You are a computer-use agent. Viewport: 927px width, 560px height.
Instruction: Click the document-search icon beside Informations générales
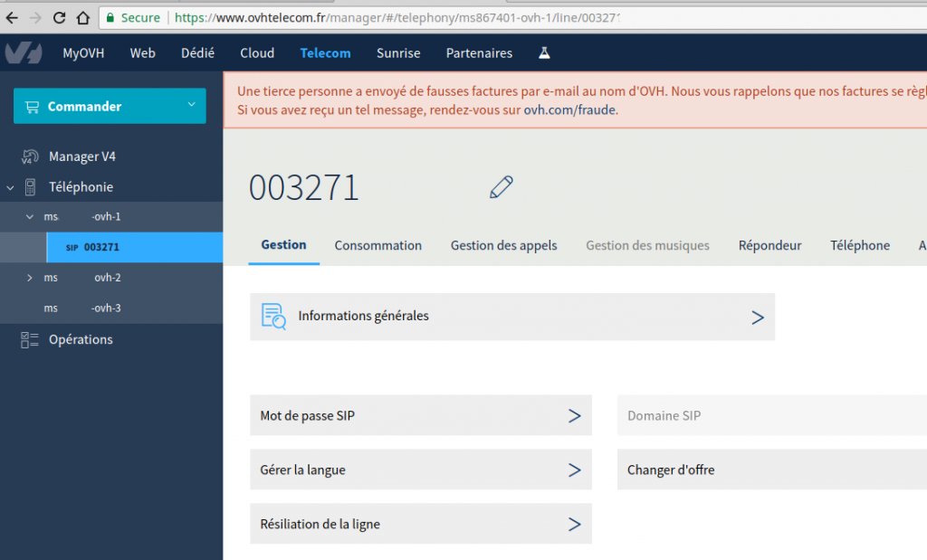pos(273,317)
